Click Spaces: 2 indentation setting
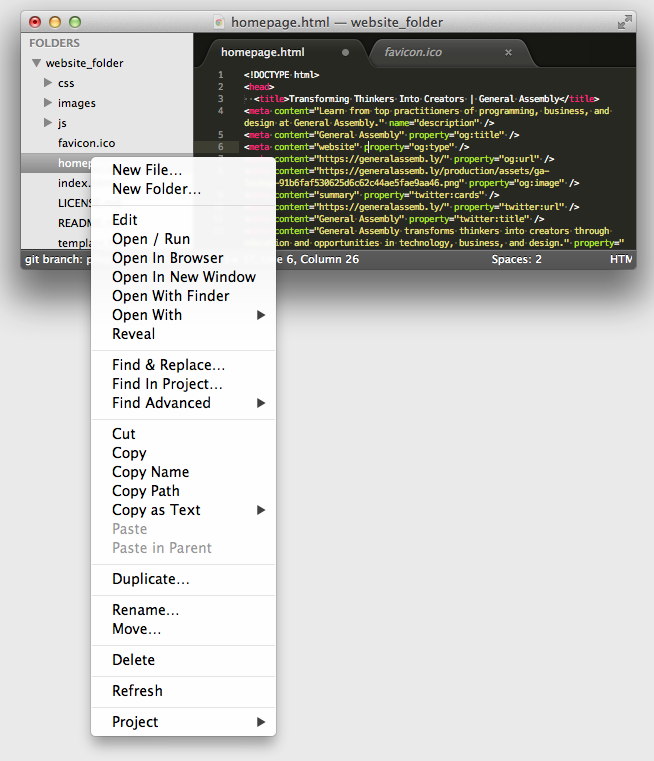Viewport: 654px width, 761px height. pyautogui.click(x=516, y=260)
